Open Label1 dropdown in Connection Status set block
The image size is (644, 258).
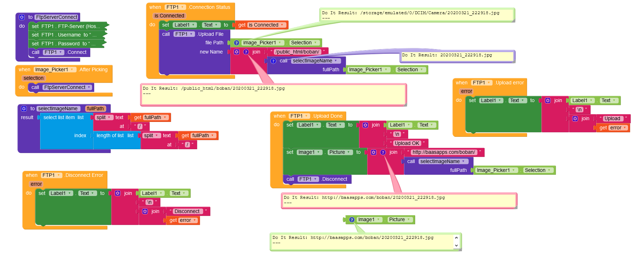click(x=185, y=25)
